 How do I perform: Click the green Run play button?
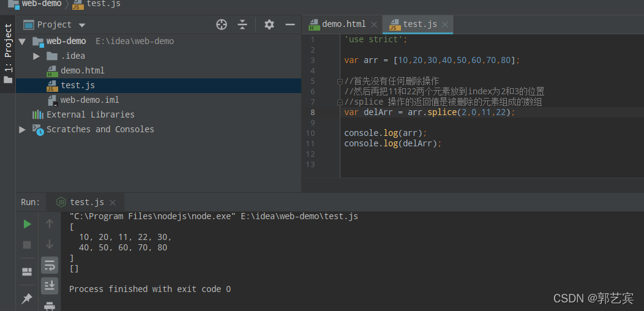(27, 224)
